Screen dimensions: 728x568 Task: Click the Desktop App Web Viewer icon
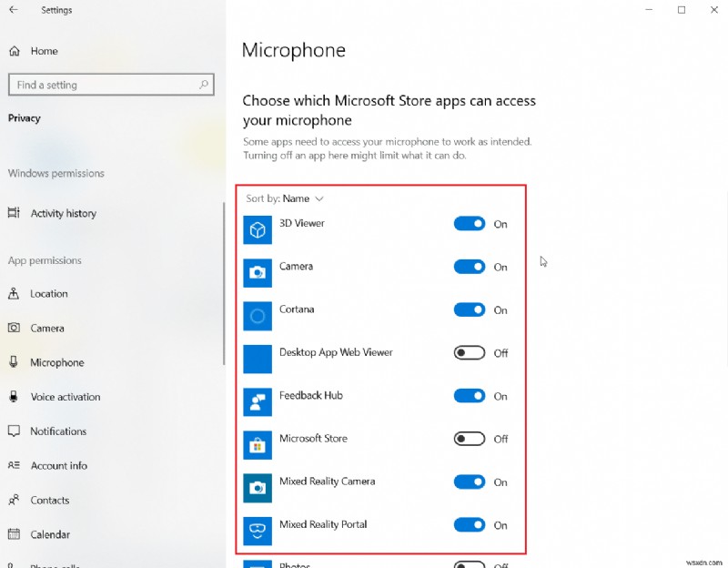click(257, 359)
